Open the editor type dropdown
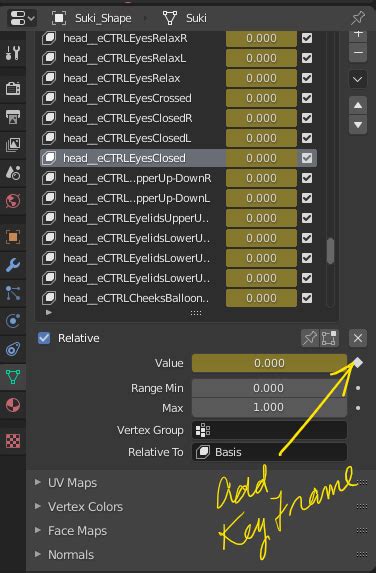This screenshot has height=573, width=376. pos(22,18)
